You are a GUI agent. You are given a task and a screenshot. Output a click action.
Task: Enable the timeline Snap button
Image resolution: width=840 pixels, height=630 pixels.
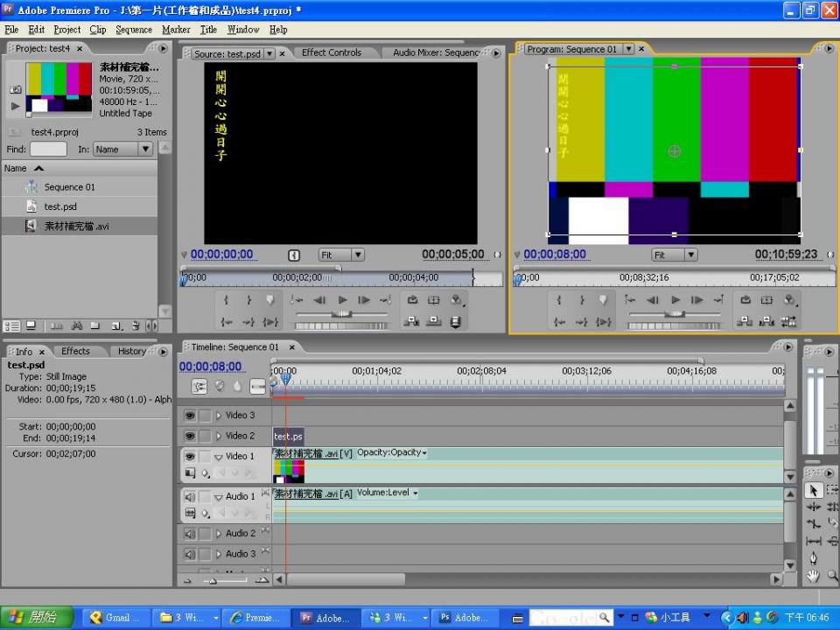point(199,386)
